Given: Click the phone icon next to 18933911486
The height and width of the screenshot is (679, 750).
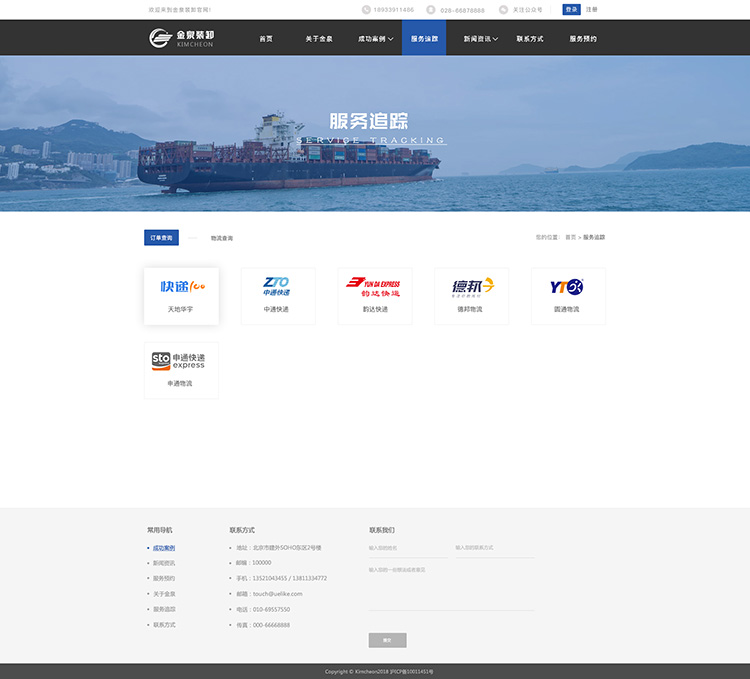Looking at the screenshot, I should coord(366,10).
